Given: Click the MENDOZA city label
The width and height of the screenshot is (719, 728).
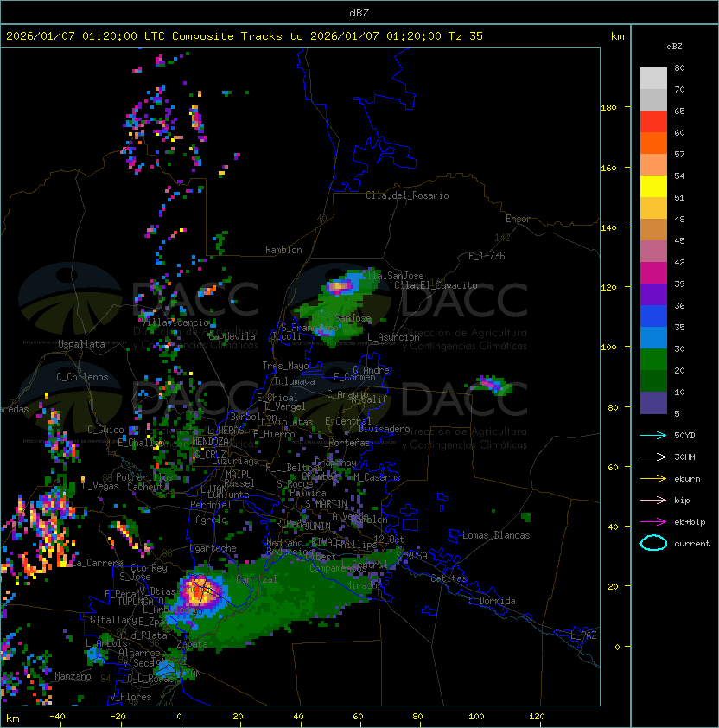Looking at the screenshot, I should 210,442.
